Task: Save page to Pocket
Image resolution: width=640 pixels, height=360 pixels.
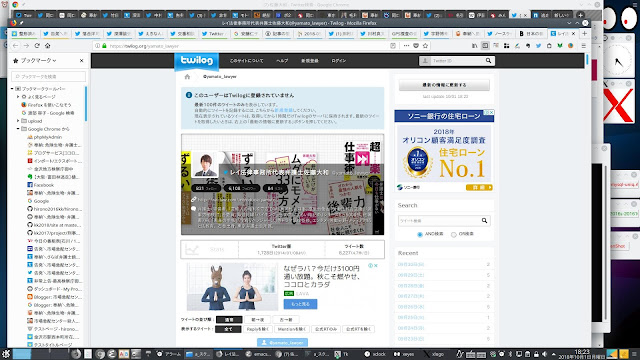Action: coord(416,46)
